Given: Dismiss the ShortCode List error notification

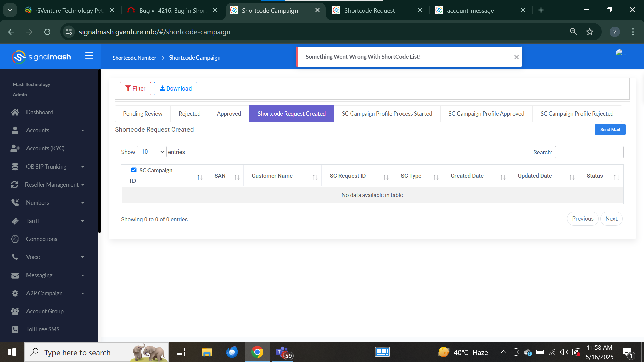Looking at the screenshot, I should coord(516,57).
